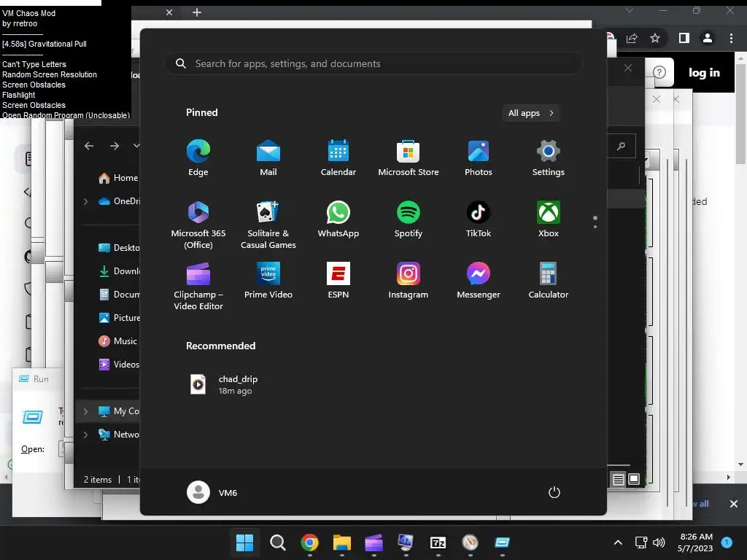This screenshot has height=560, width=747.
Task: Click the help question mark icon
Action: pyautogui.click(x=659, y=72)
